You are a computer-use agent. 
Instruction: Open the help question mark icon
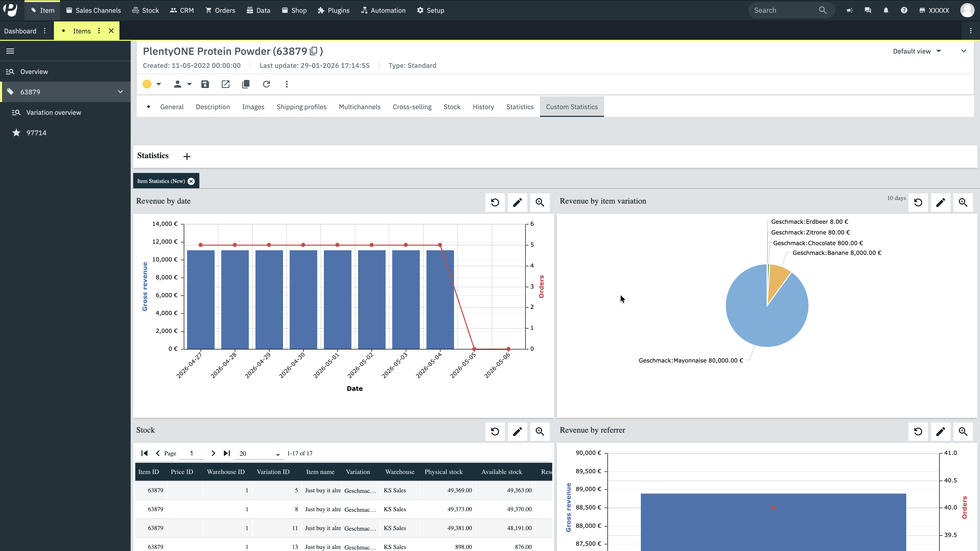point(904,10)
